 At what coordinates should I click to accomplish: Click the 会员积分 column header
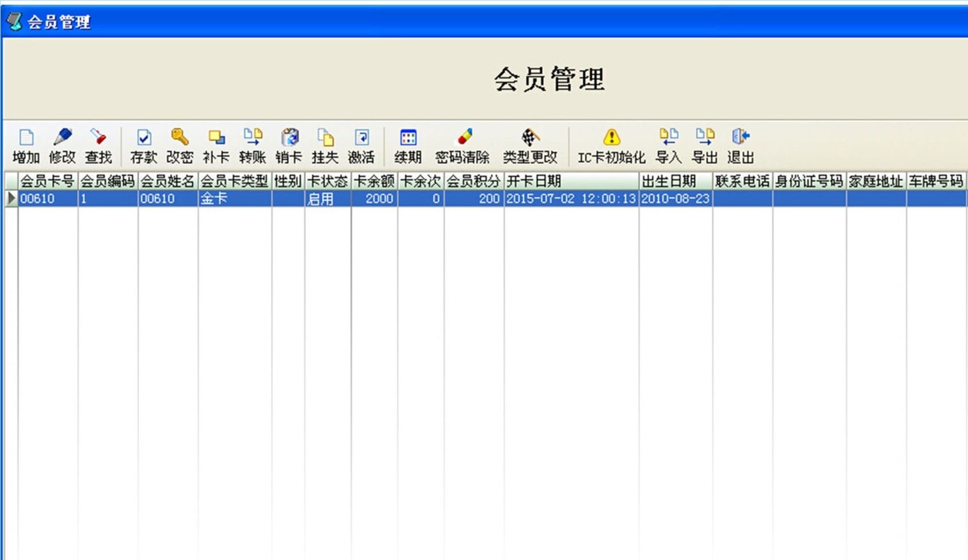point(474,182)
